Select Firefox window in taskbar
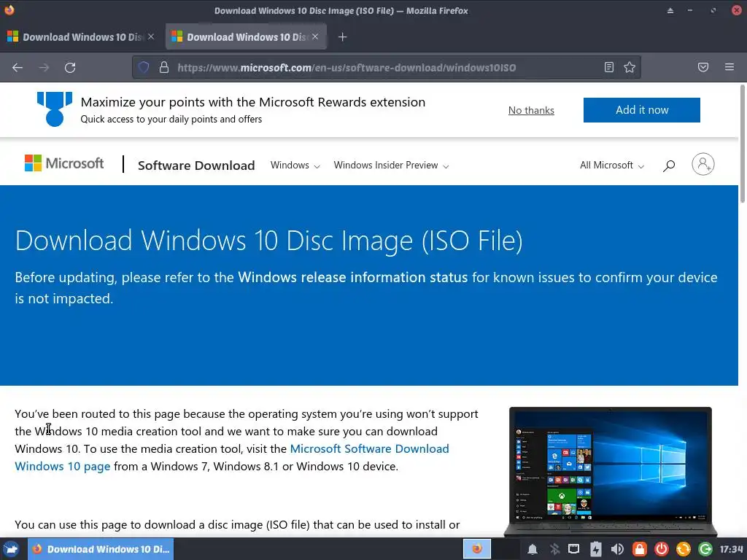 101,549
